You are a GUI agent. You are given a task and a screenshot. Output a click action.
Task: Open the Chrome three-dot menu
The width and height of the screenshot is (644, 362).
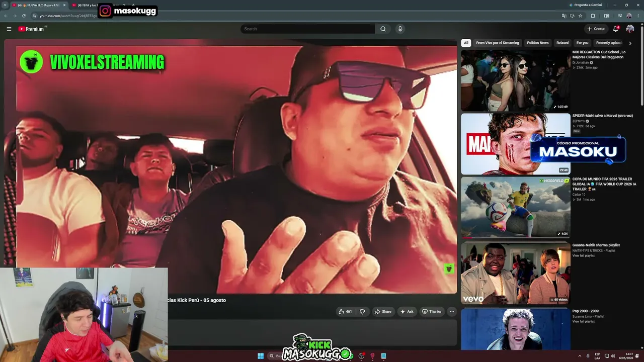point(639,16)
